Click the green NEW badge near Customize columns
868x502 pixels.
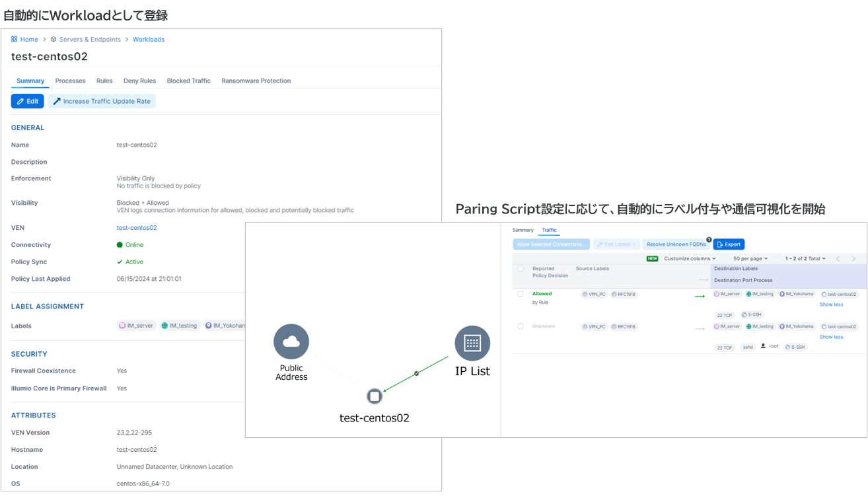click(652, 259)
